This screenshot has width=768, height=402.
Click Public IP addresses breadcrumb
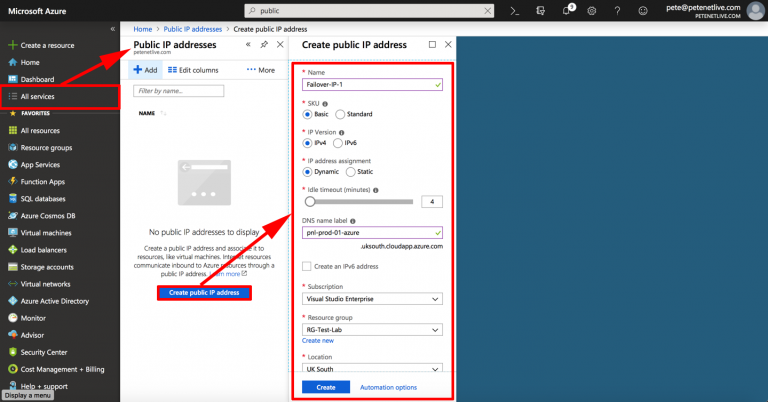pos(192,29)
